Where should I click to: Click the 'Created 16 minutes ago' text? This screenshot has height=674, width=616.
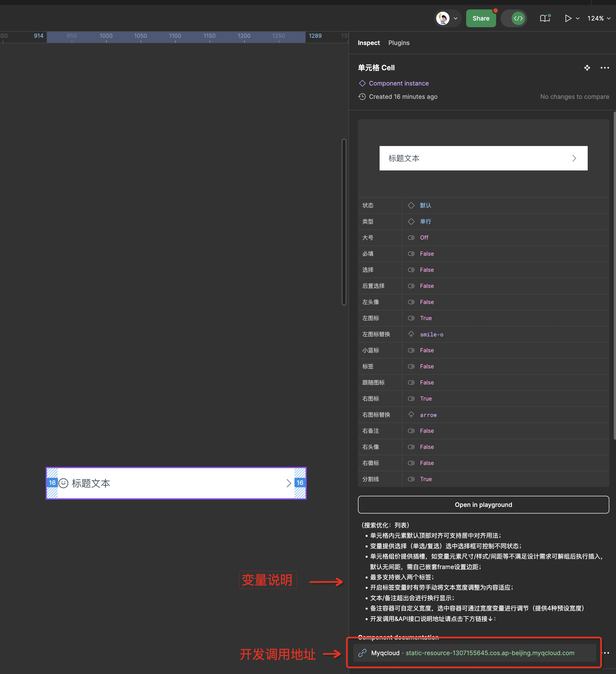403,97
